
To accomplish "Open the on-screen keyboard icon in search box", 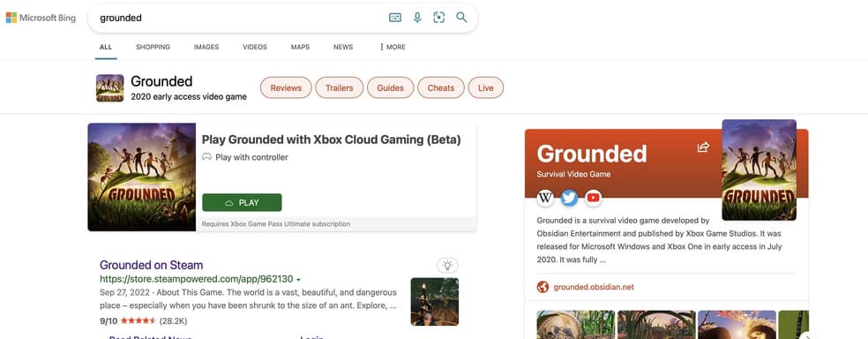I will [x=395, y=18].
